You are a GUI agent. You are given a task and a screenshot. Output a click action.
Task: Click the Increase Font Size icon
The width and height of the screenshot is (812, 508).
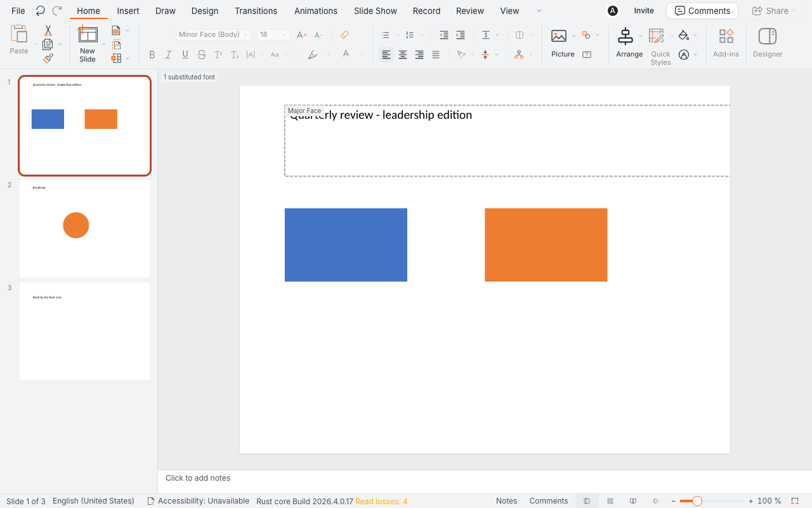click(x=302, y=35)
